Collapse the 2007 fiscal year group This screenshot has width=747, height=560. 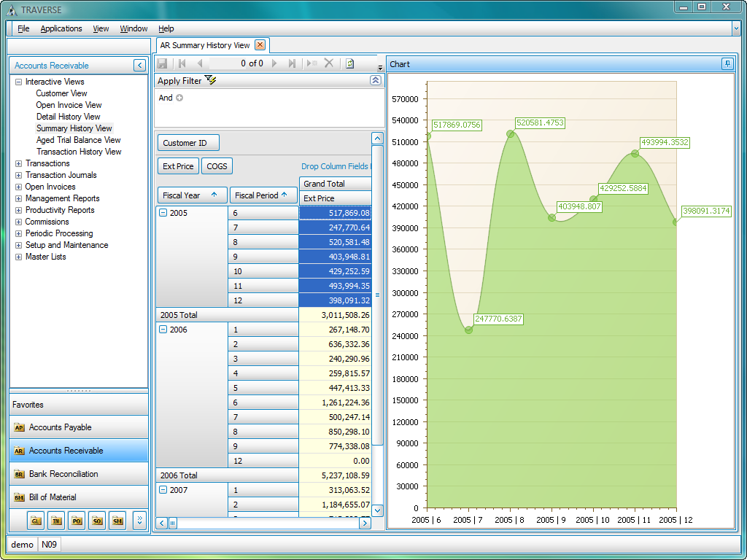163,489
